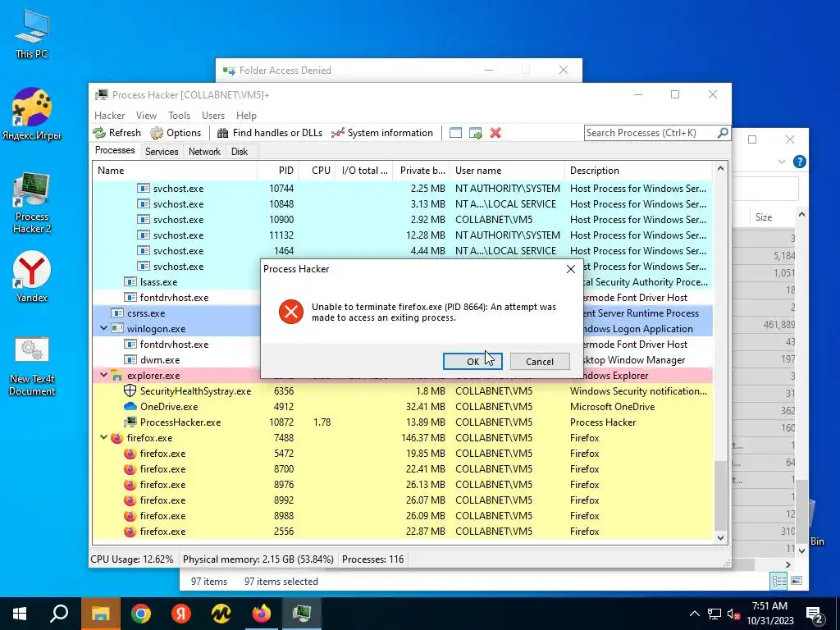The width and height of the screenshot is (840, 630).
Task: Click the Search Processes input field
Action: point(651,133)
